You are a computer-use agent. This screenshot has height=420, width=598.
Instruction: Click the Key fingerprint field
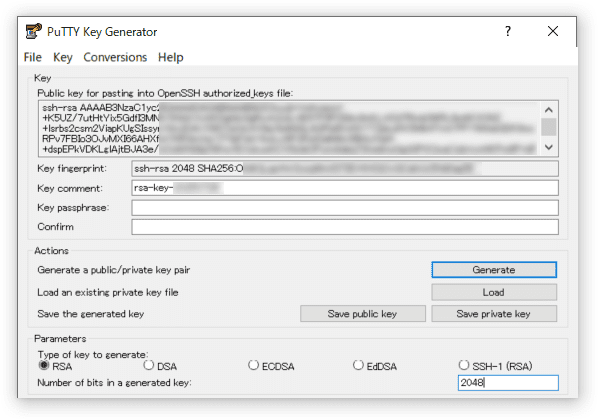(x=345, y=169)
